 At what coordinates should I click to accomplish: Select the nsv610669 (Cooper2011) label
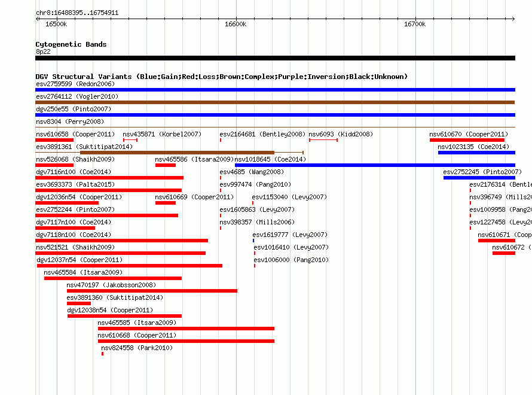(x=194, y=197)
